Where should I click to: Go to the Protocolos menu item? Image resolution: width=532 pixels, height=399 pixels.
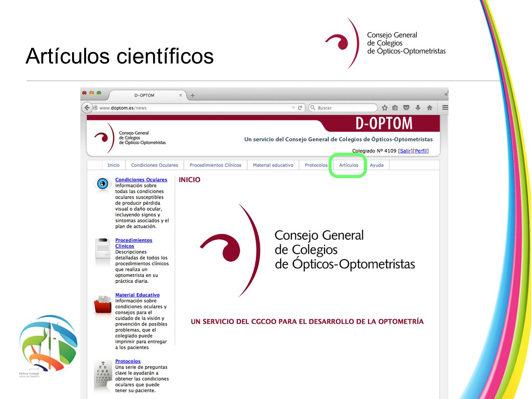[x=316, y=165]
